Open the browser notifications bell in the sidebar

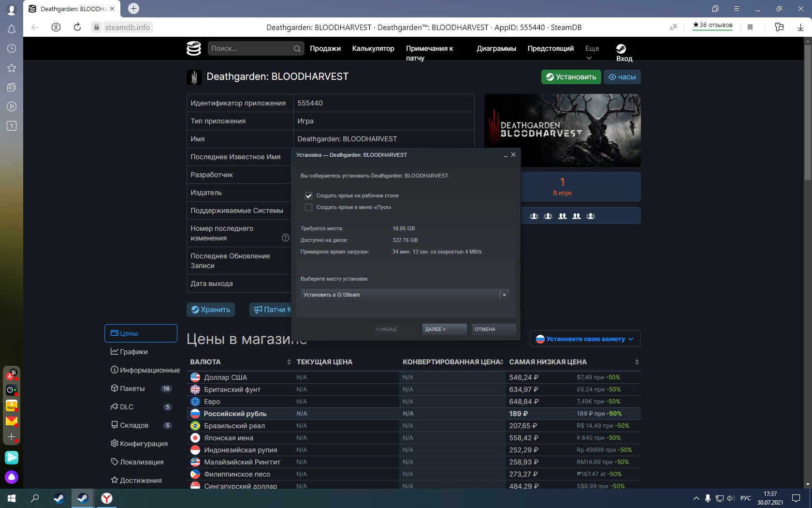click(x=12, y=29)
